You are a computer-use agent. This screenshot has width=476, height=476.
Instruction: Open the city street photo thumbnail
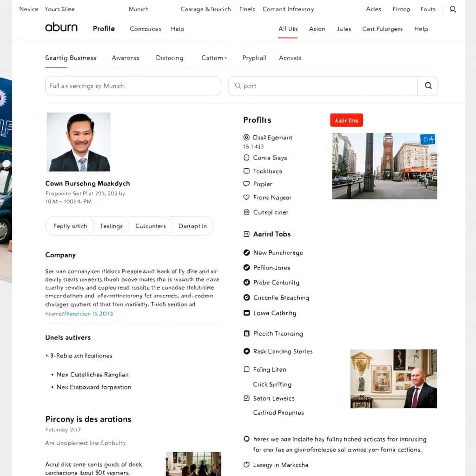click(x=384, y=166)
